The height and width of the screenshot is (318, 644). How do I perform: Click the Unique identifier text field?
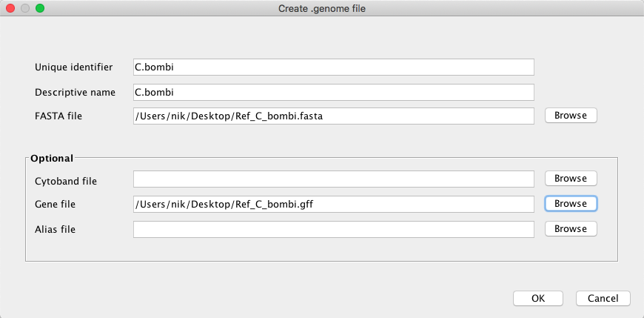tap(334, 67)
